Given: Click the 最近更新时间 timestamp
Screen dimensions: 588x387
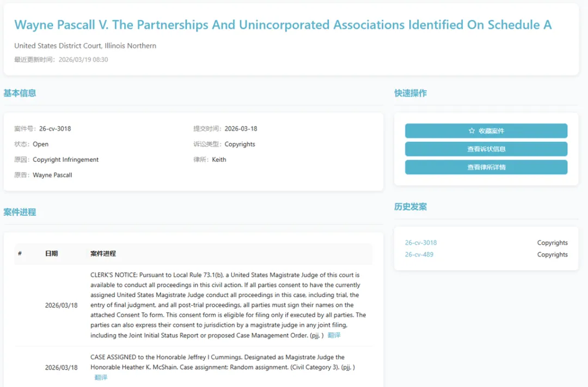Looking at the screenshot, I should point(61,59).
